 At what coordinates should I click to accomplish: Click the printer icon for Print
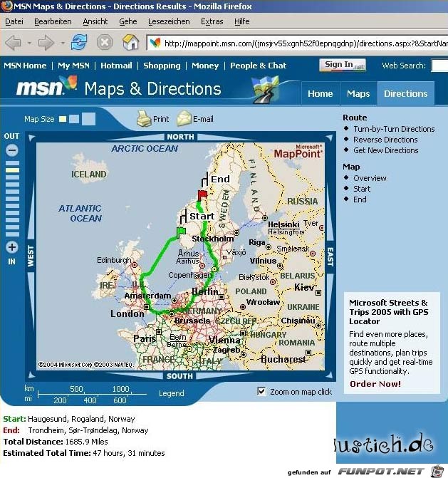click(x=144, y=118)
